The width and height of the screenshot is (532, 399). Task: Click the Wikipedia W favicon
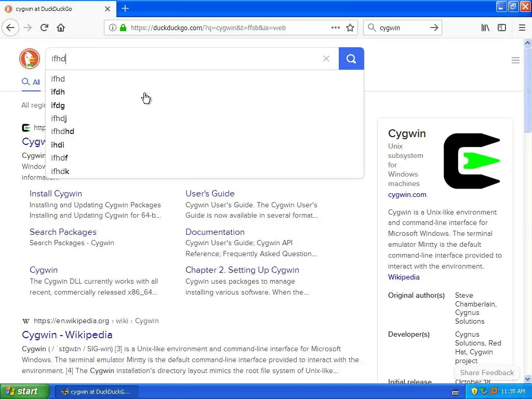(x=26, y=321)
